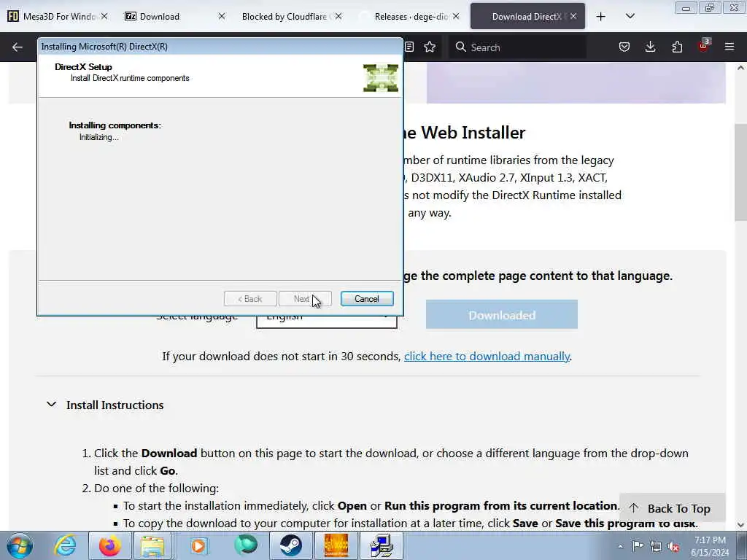This screenshot has height=560, width=747.
Task: Open Windows Explorer folder in taskbar
Action: 152,545
